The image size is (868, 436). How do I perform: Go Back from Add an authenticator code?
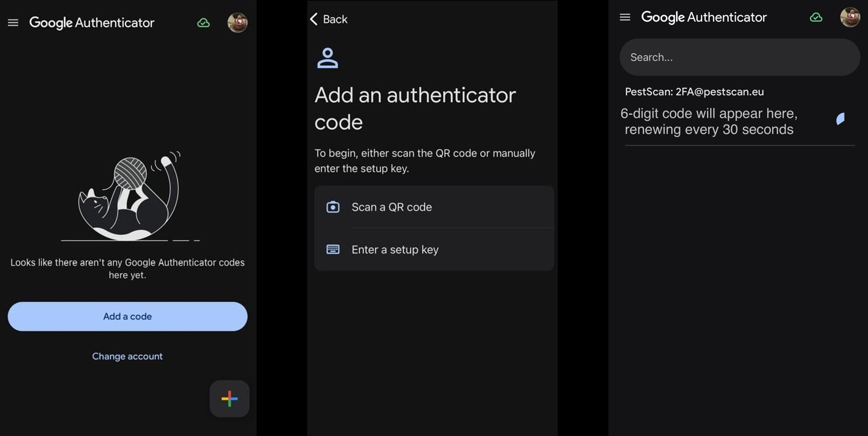click(x=328, y=19)
